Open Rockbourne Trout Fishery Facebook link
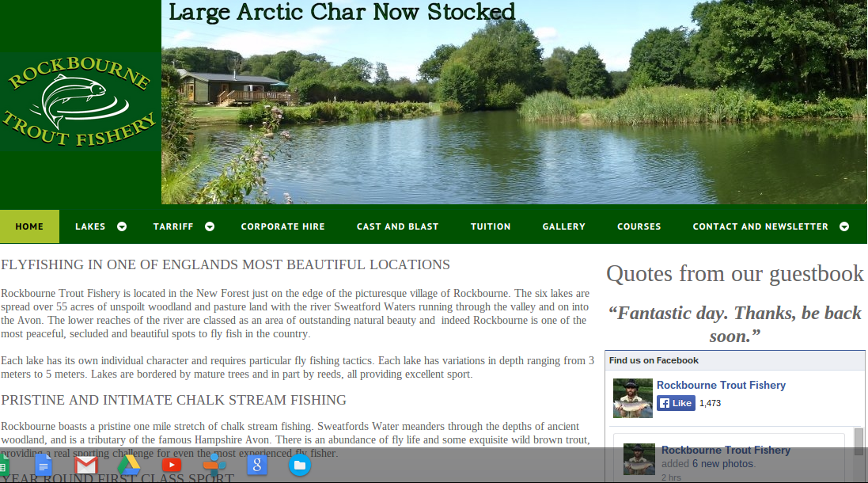 (721, 385)
